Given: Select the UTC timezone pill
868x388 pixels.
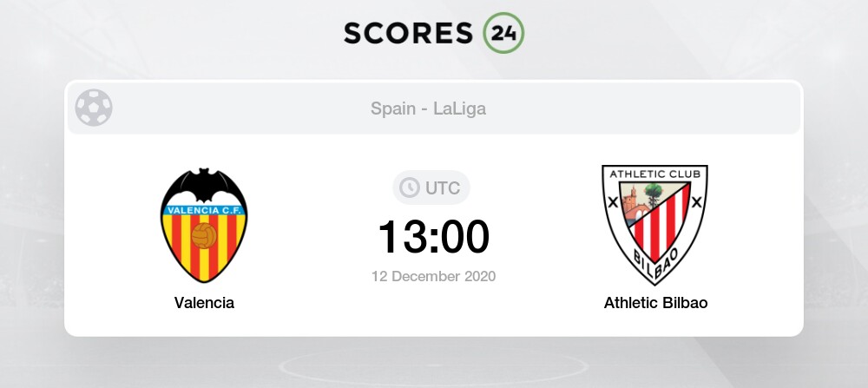Looking at the screenshot, I should click(x=431, y=187).
